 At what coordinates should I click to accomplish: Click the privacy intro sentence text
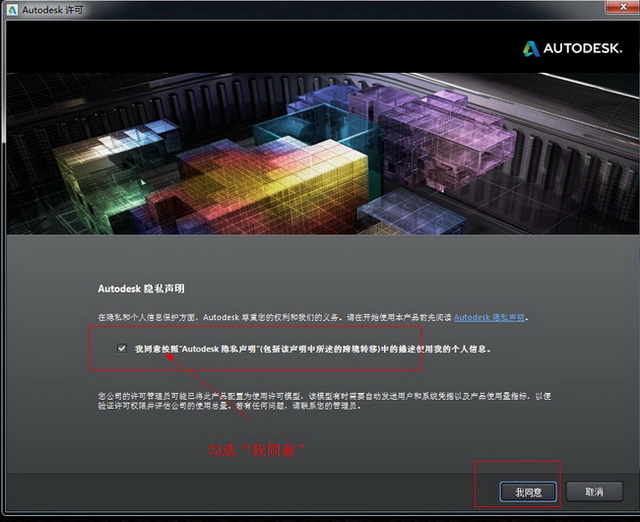270,317
